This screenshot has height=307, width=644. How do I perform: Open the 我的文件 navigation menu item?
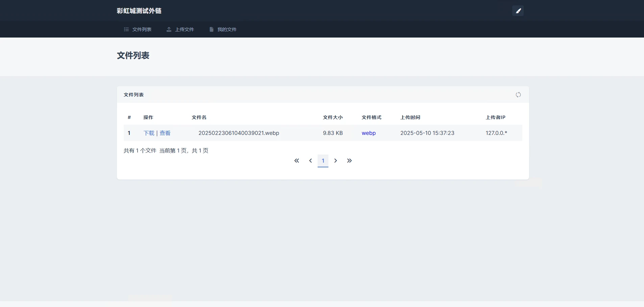[223, 29]
